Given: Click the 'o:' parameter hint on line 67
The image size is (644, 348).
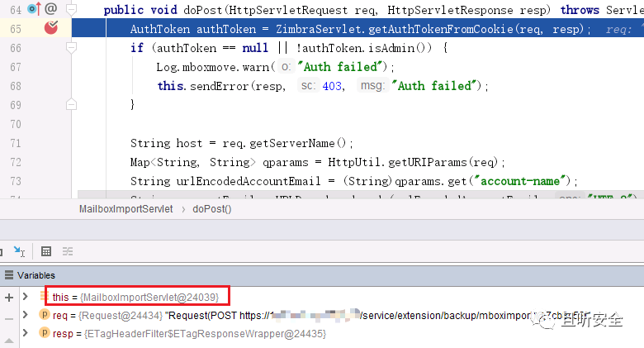Looking at the screenshot, I should tap(286, 67).
